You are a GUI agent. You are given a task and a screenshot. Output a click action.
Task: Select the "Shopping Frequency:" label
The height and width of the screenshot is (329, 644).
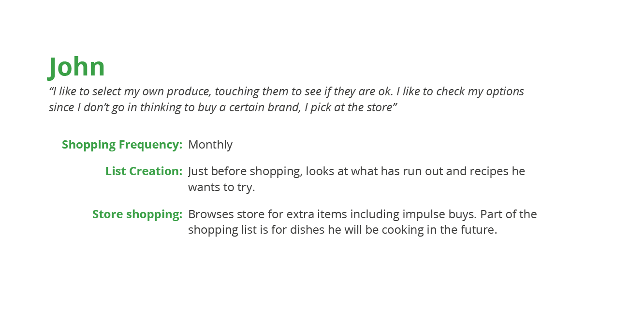122,145
